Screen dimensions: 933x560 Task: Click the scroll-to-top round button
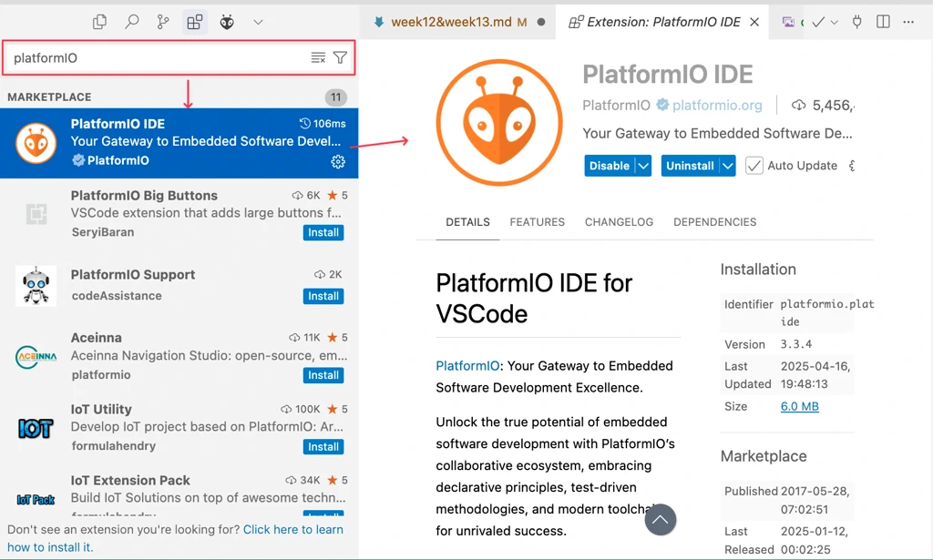click(660, 520)
